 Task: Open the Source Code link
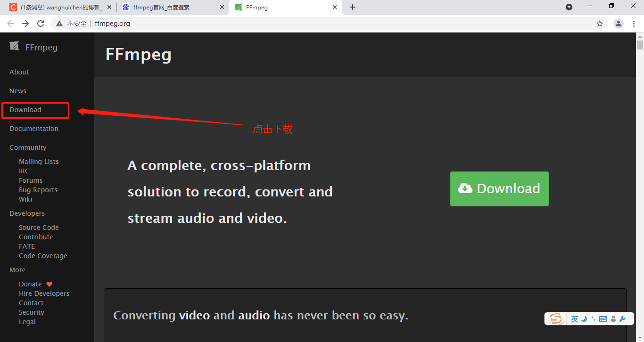pyautogui.click(x=39, y=228)
